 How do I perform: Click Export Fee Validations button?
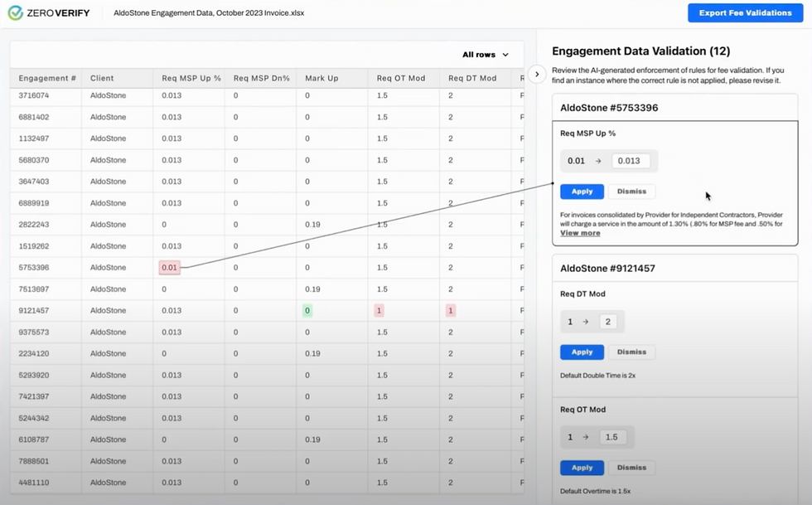(745, 13)
